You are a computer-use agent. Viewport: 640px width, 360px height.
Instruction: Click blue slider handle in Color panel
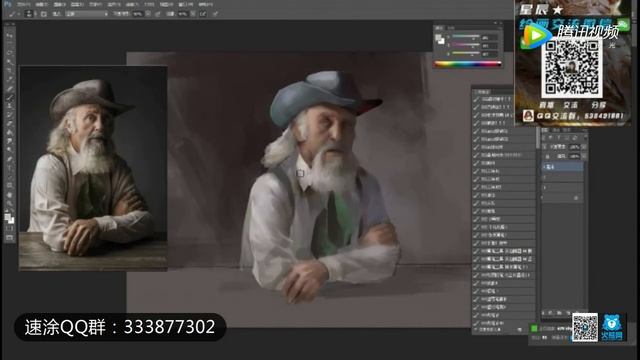point(473,54)
